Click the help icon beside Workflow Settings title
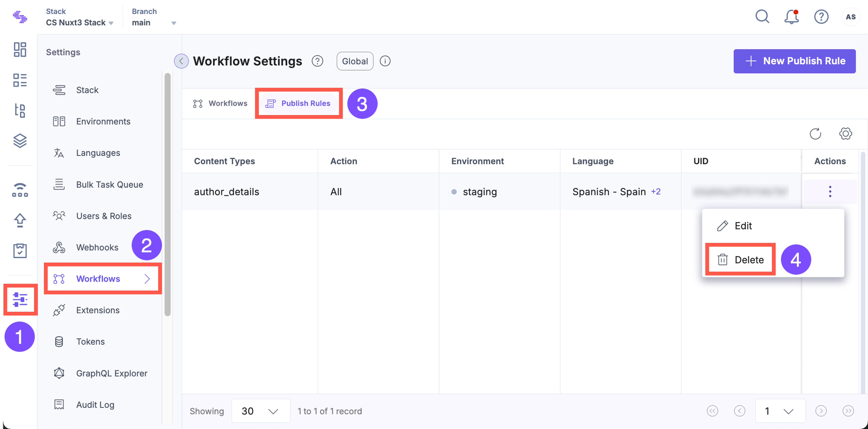 pyautogui.click(x=317, y=61)
